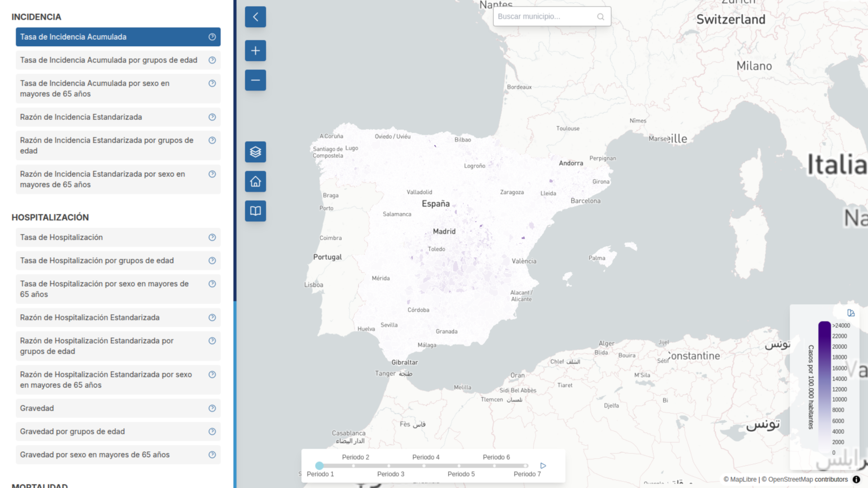868x488 pixels.
Task: Choose Tasa de Hospitalización por grupos de edad
Action: coord(118,261)
